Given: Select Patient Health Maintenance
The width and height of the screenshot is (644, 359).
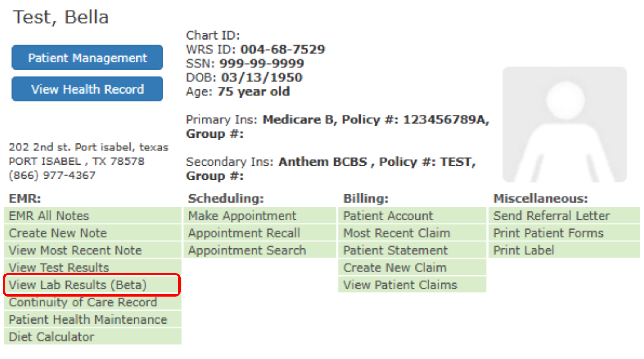Looking at the screenshot, I should coord(88,320).
